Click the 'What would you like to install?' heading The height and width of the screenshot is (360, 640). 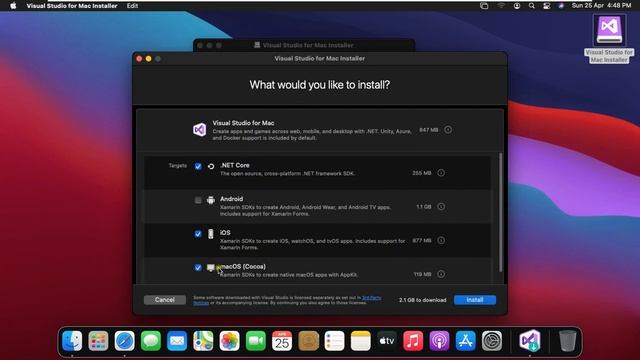(320, 85)
